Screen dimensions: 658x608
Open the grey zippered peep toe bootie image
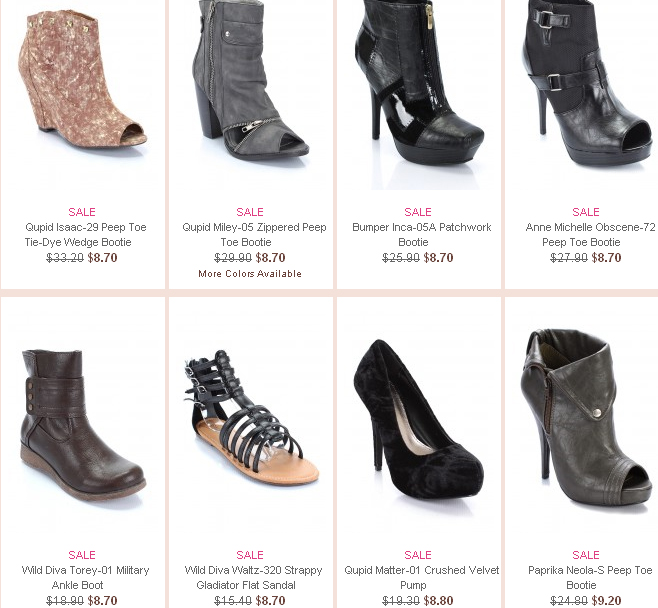coord(251,80)
